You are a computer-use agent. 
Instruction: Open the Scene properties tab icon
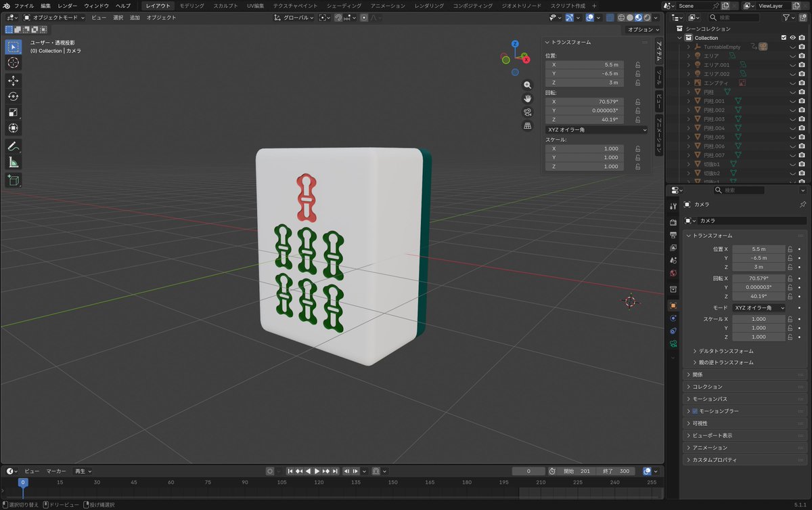[x=673, y=260]
